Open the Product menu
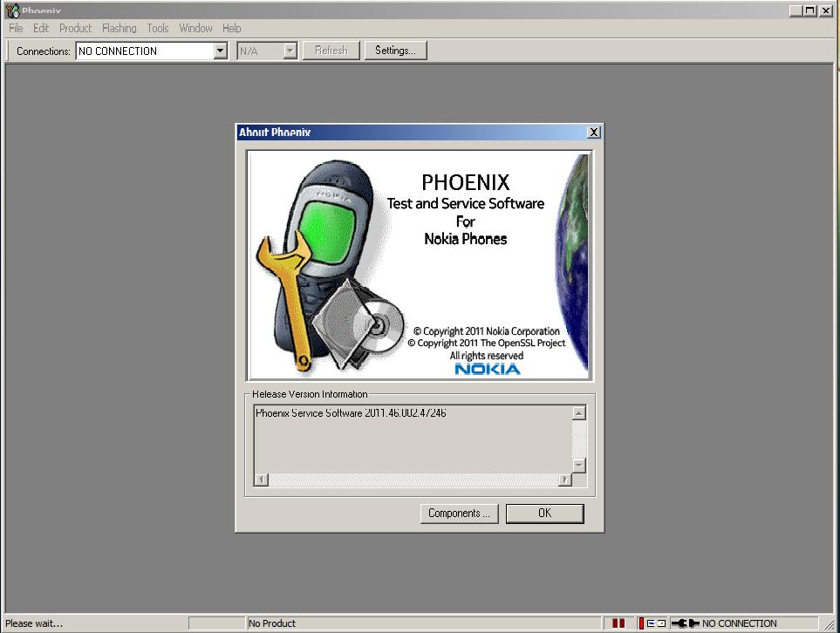 point(76,29)
